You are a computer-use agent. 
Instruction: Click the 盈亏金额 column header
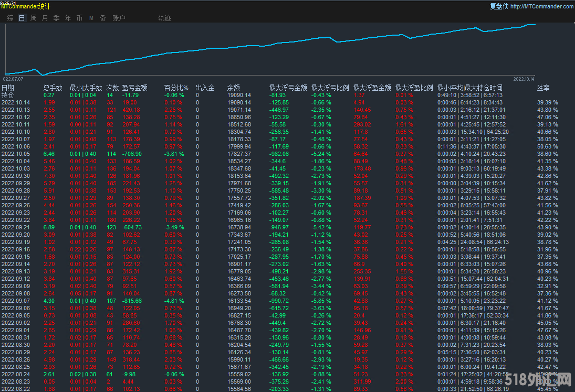pos(134,88)
